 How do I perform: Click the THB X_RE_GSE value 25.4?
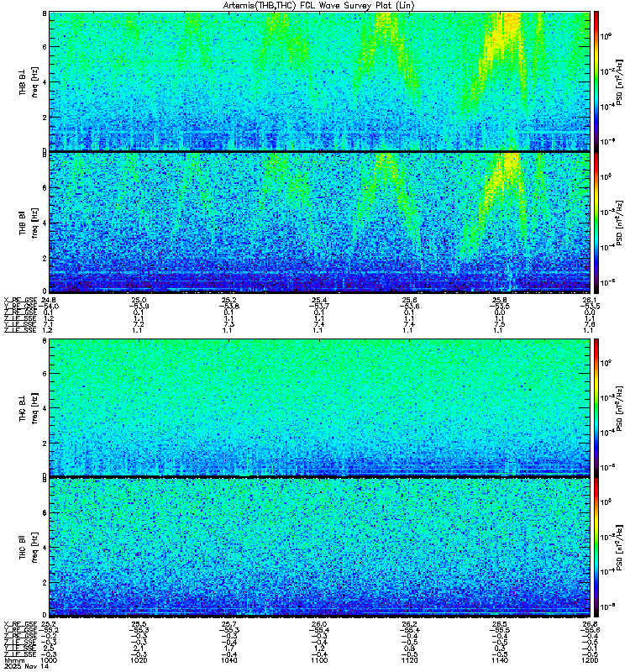pyautogui.click(x=319, y=300)
